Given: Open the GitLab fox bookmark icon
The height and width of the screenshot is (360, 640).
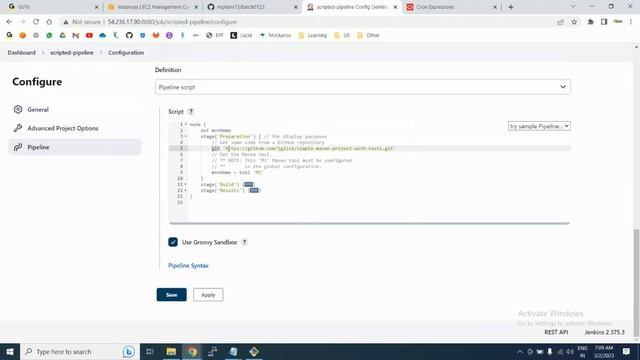Looking at the screenshot, I should click(156, 36).
